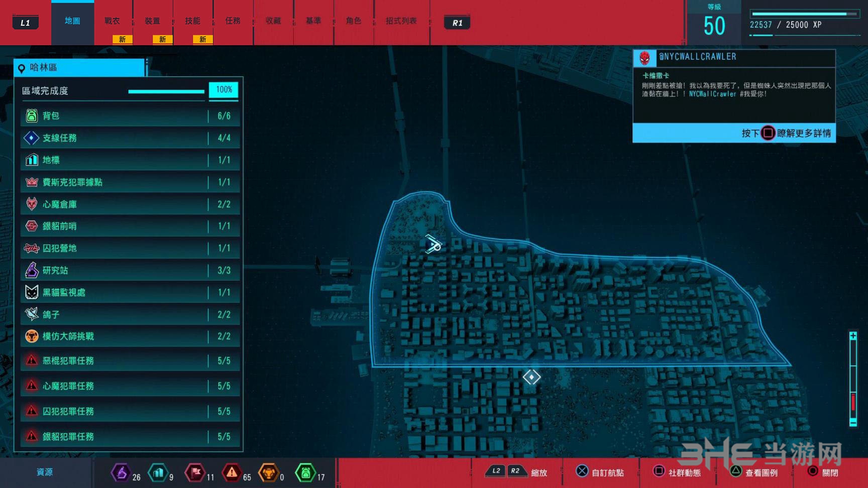The height and width of the screenshot is (488, 868).
Task: Click the level 50 indicator
Action: click(714, 26)
